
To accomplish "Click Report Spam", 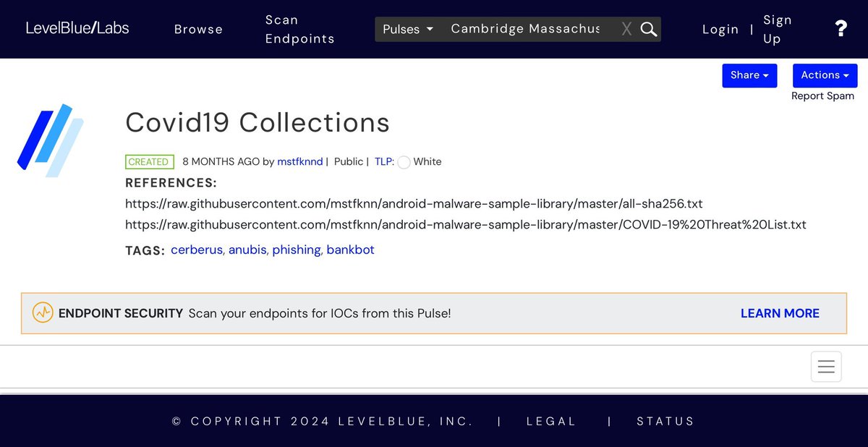I will point(822,95).
